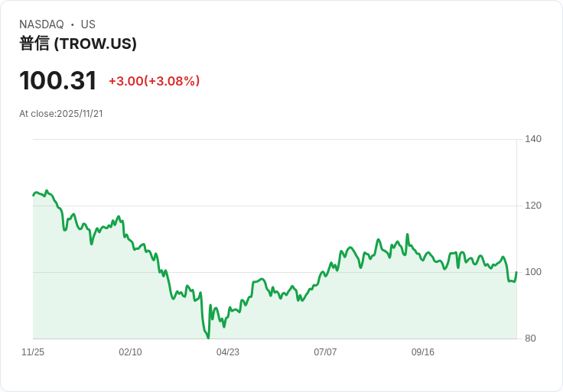
Task: Select the 09/16 date on the x-axis
Action: point(423,352)
